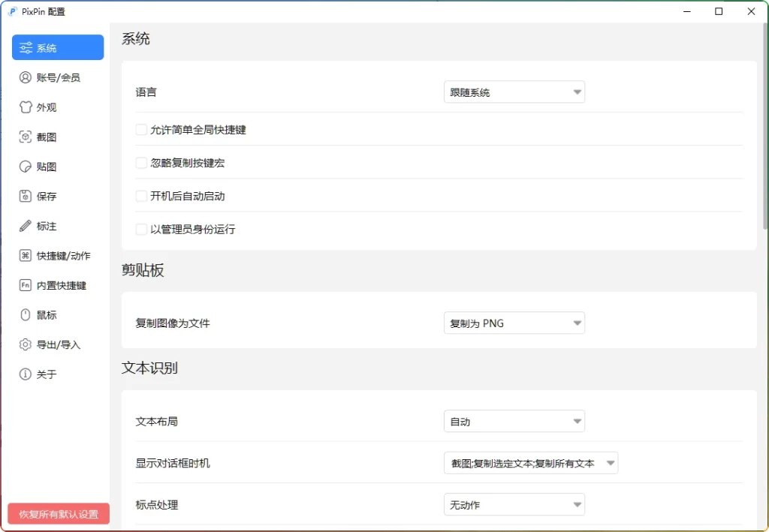Select the 保存 disk icon

(x=26, y=197)
